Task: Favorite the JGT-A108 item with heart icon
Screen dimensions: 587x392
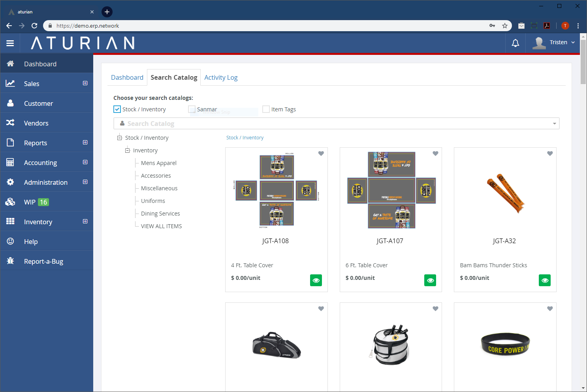Action: click(321, 154)
